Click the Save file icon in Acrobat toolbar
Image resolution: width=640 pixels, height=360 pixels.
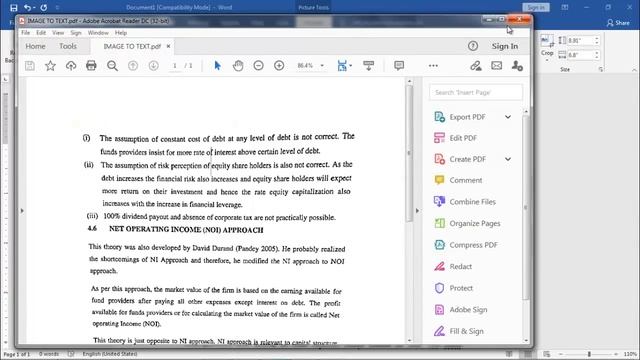(30, 66)
